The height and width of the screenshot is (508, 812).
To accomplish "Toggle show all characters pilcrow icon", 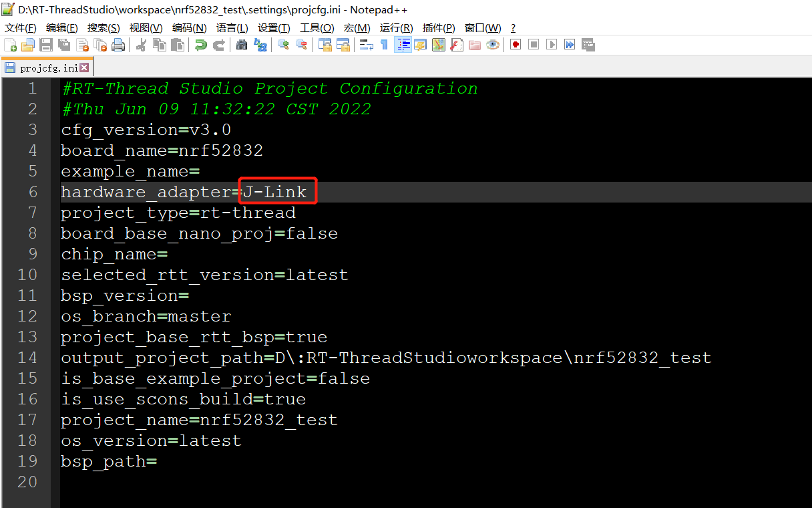I will click(x=384, y=45).
